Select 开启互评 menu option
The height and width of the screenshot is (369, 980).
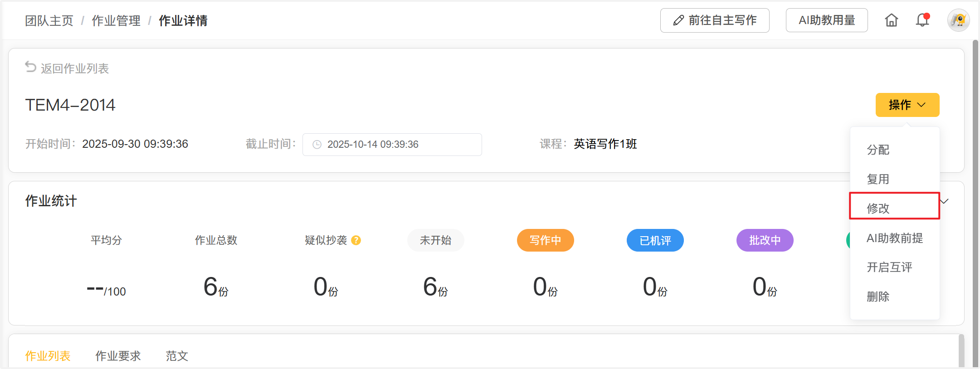coord(889,267)
